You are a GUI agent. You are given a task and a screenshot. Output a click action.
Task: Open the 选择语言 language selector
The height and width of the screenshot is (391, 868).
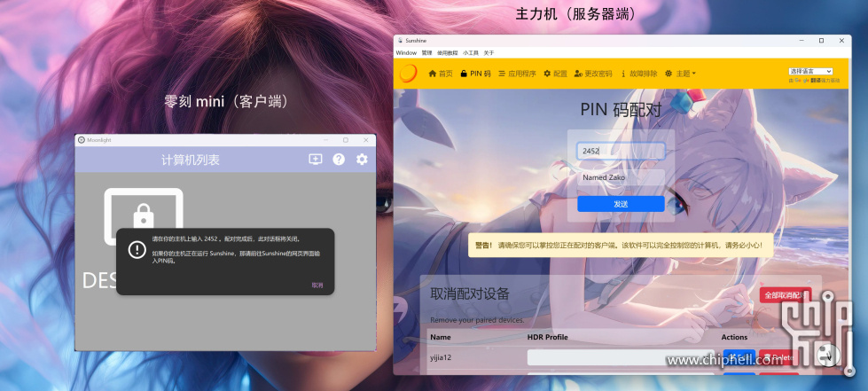810,71
